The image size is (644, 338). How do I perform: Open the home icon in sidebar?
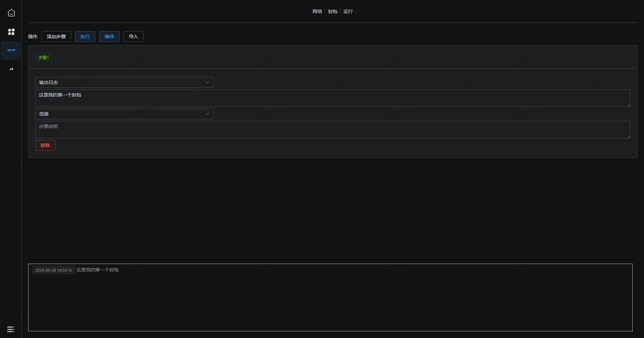click(11, 13)
